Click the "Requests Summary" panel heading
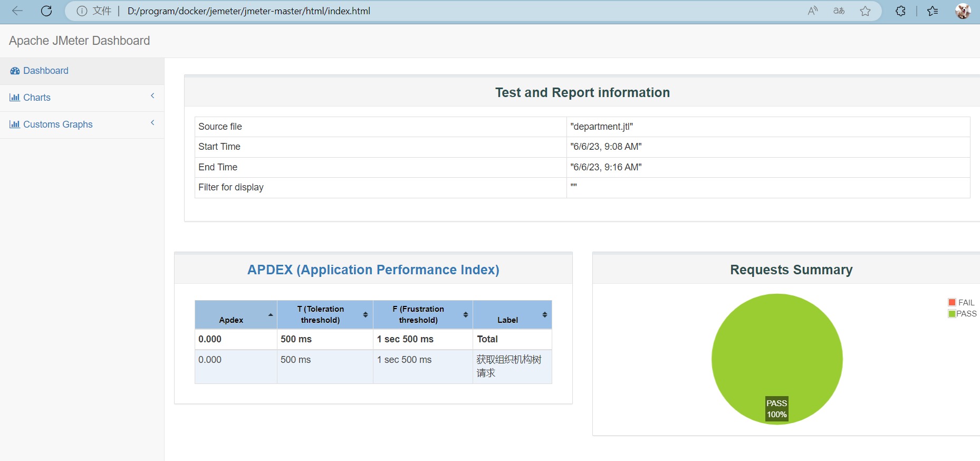 (791, 270)
